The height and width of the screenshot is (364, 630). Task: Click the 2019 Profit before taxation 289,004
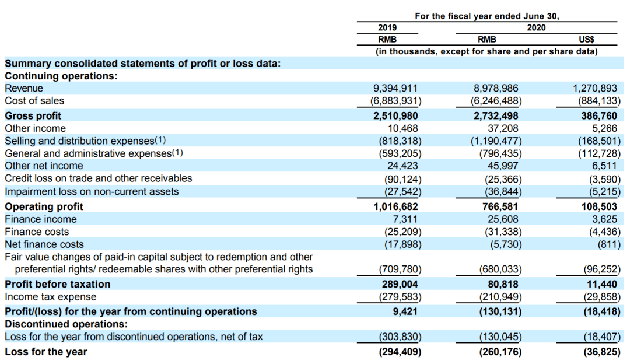tap(400, 285)
